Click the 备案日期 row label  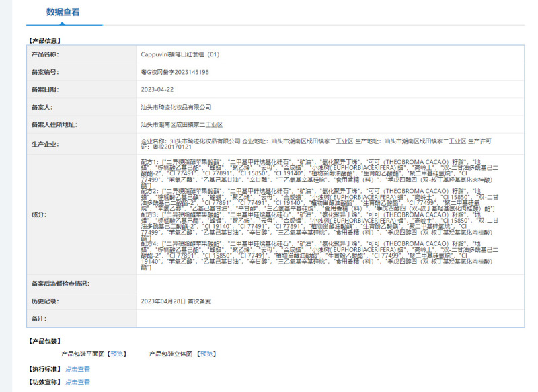click(x=45, y=90)
